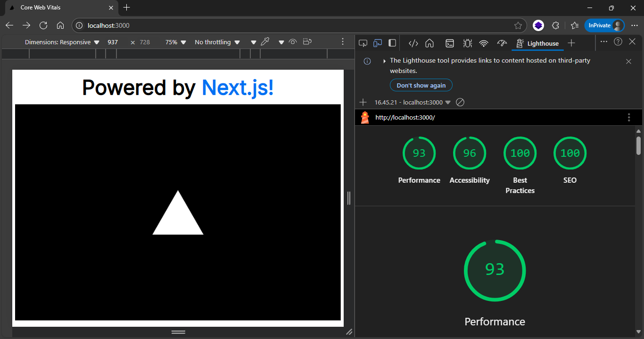Add this page to favorites star

[x=518, y=25]
